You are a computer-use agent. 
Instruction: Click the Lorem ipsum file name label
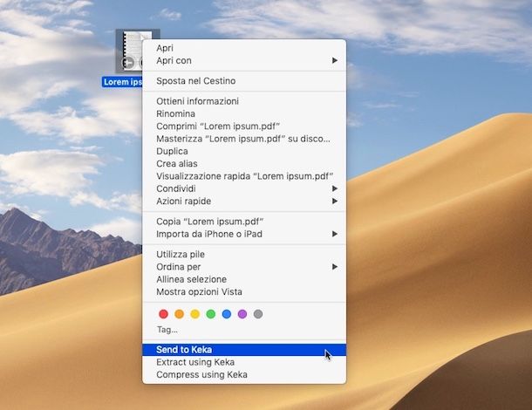pyautogui.click(x=122, y=82)
